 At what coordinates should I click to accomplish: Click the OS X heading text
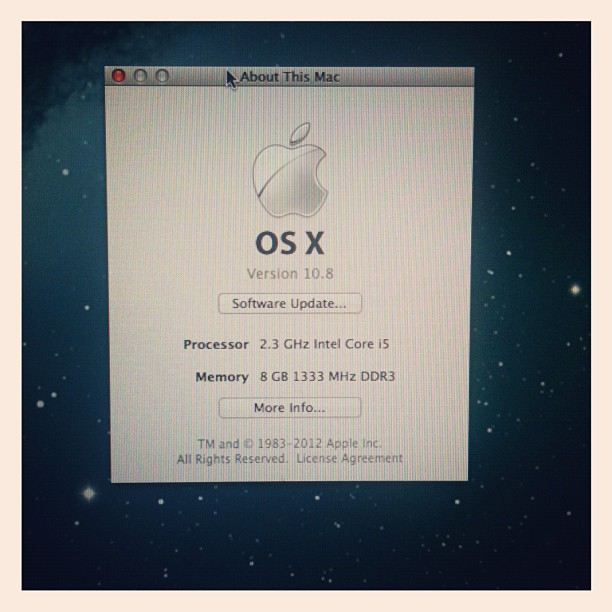click(x=290, y=243)
